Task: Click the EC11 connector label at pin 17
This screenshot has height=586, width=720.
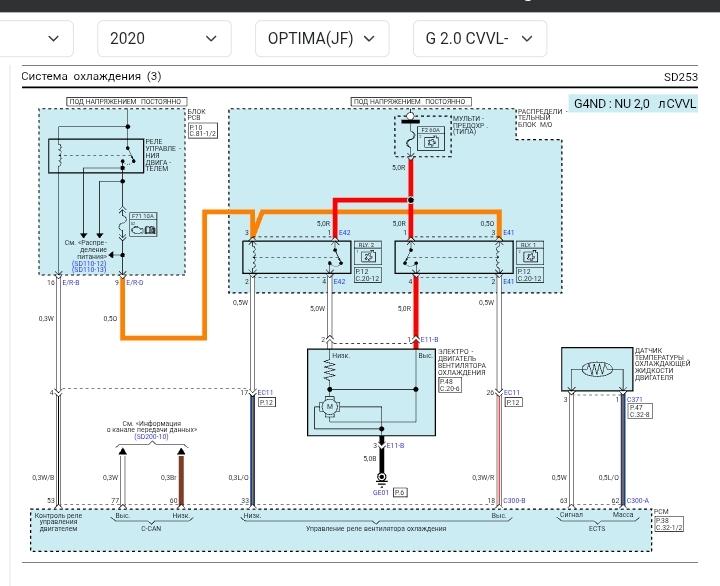Action: coord(265,393)
